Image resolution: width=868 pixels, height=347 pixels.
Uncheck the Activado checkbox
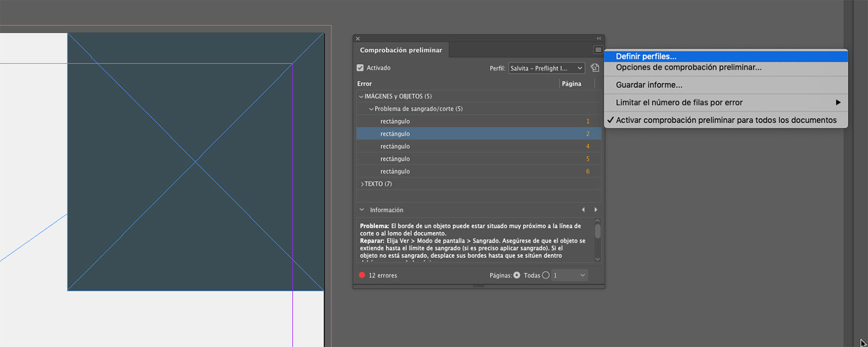point(361,68)
